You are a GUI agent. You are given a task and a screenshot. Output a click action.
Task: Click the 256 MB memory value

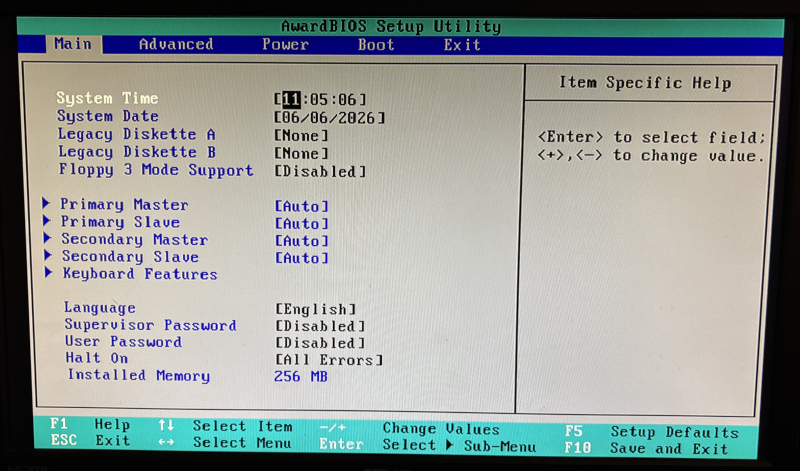[301, 377]
